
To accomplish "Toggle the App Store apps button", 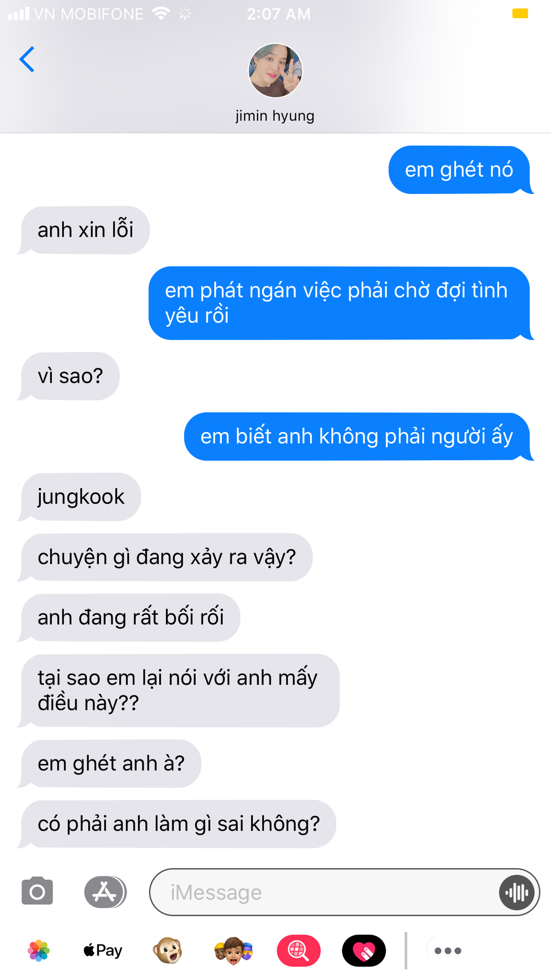I will 105,892.
